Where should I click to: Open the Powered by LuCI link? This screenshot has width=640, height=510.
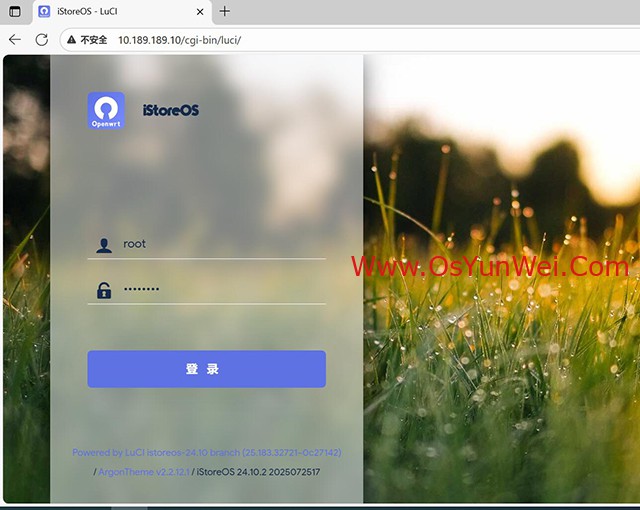click(x=207, y=452)
